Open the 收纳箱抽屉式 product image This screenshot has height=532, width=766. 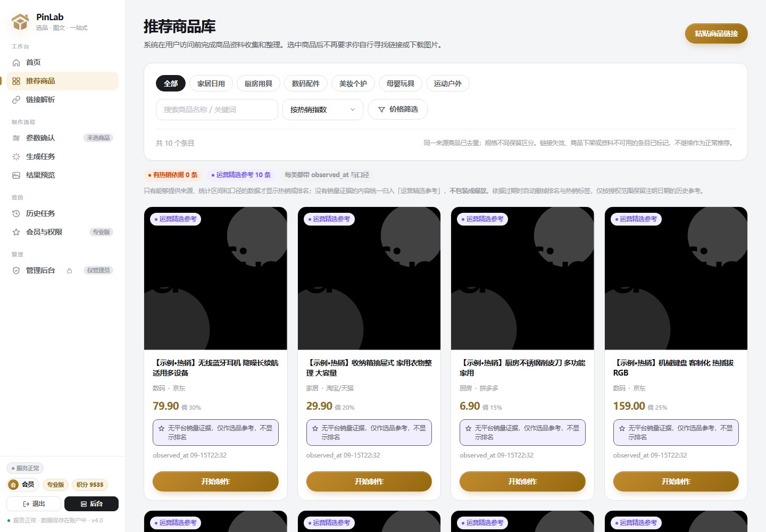[x=369, y=278]
